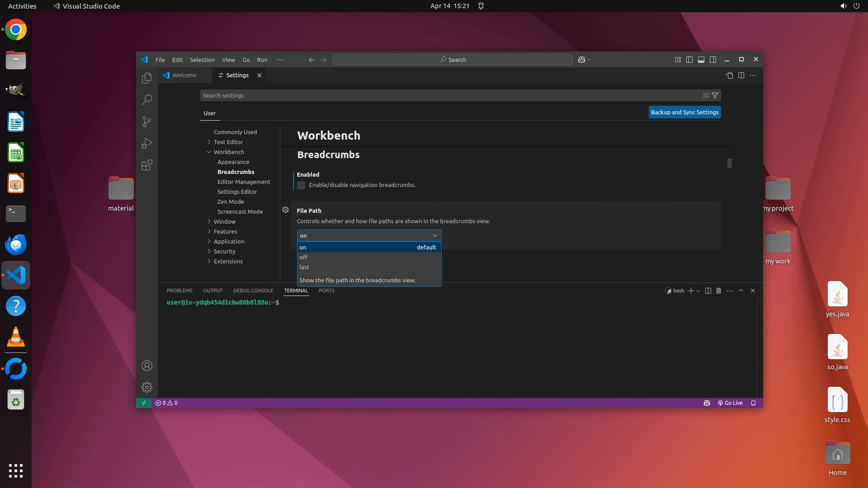
Task: Open Source Control view
Action: click(146, 121)
